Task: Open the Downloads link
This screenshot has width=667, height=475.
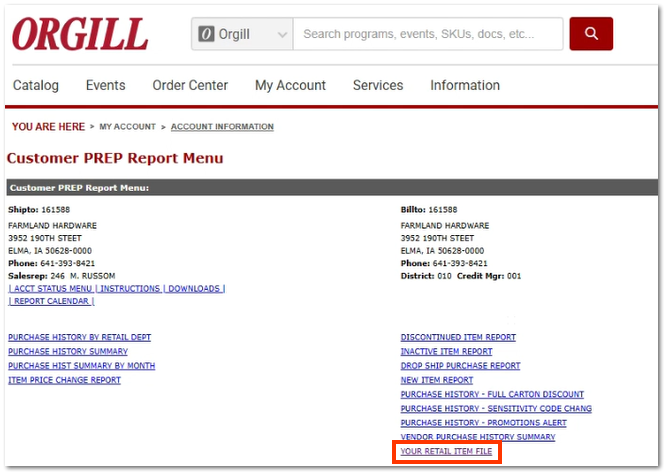Action: [x=194, y=289]
